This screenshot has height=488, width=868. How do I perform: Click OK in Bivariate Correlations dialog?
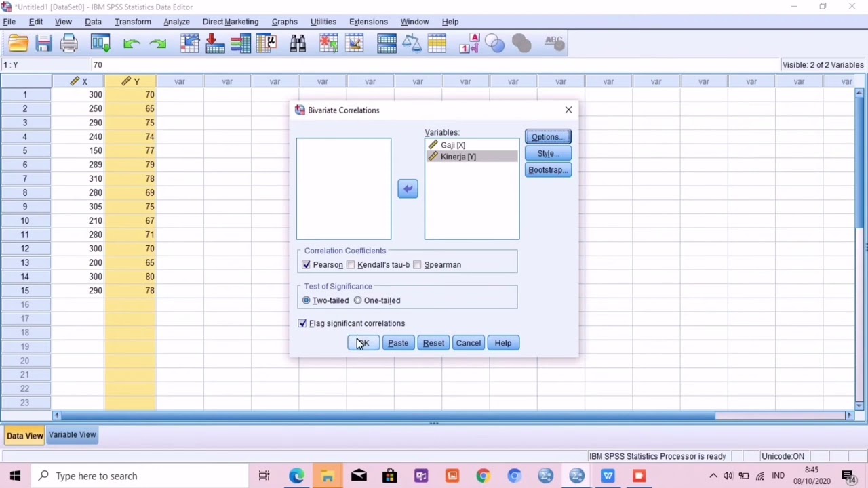363,343
